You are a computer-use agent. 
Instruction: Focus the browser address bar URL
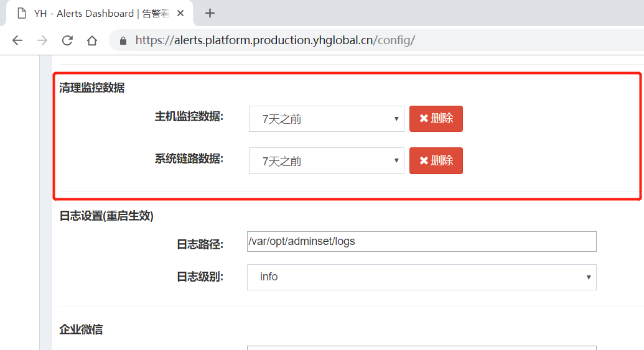[x=275, y=40]
